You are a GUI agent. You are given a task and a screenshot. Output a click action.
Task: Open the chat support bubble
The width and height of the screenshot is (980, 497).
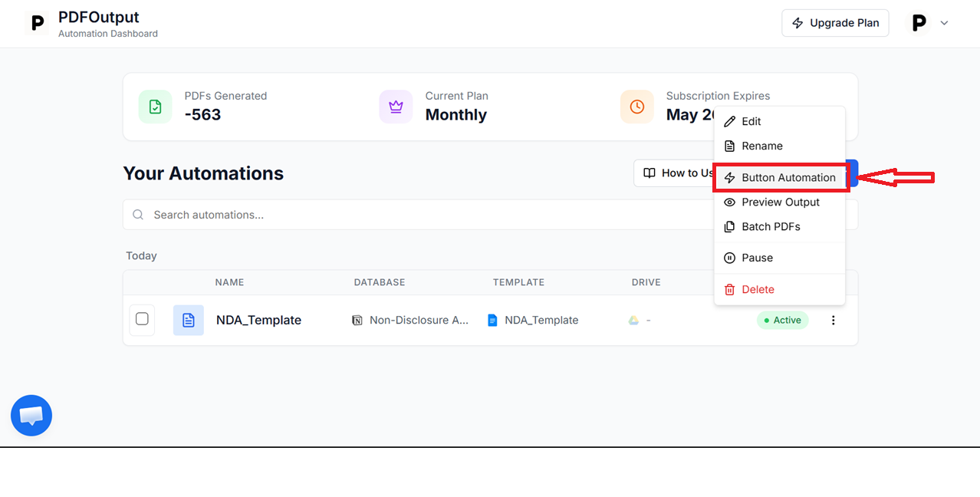31,416
